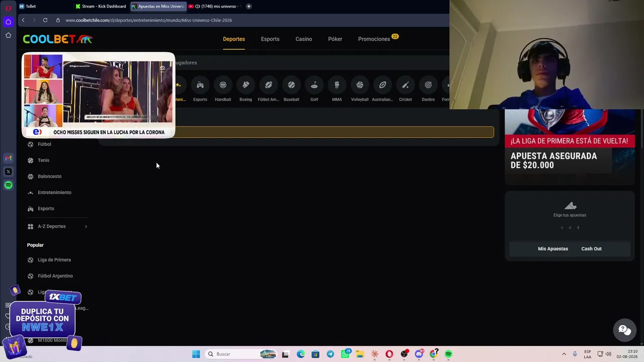Screen dimensions: 644x362
Task: Choose the Australian football sport icon
Action: (x=382, y=89)
